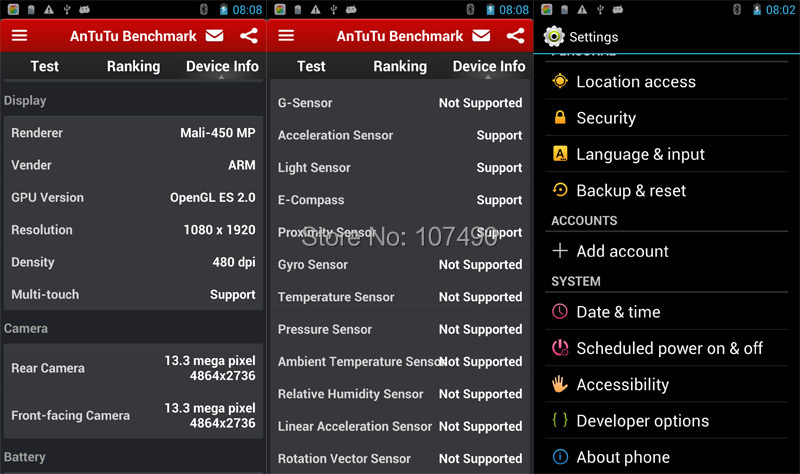
Task: Open Security settings
Action: coord(667,117)
